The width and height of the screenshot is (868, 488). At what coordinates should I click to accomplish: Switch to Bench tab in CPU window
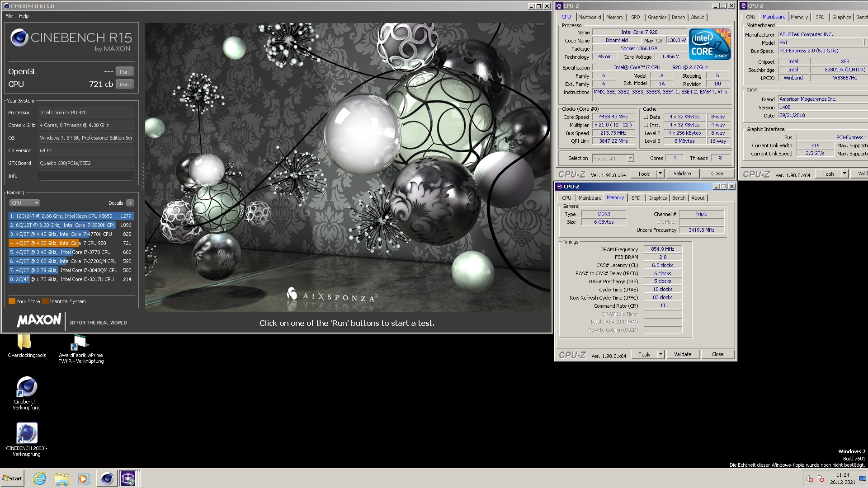(678, 17)
